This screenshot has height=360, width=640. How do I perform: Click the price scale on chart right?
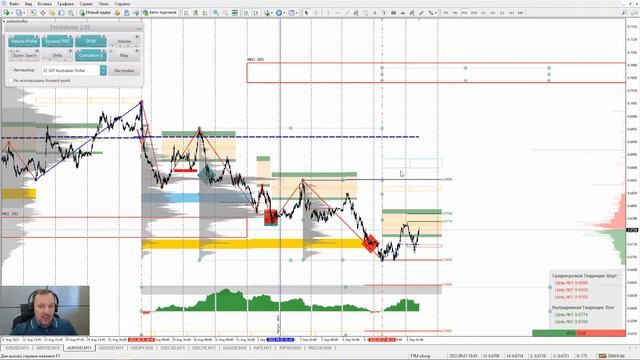632,178
